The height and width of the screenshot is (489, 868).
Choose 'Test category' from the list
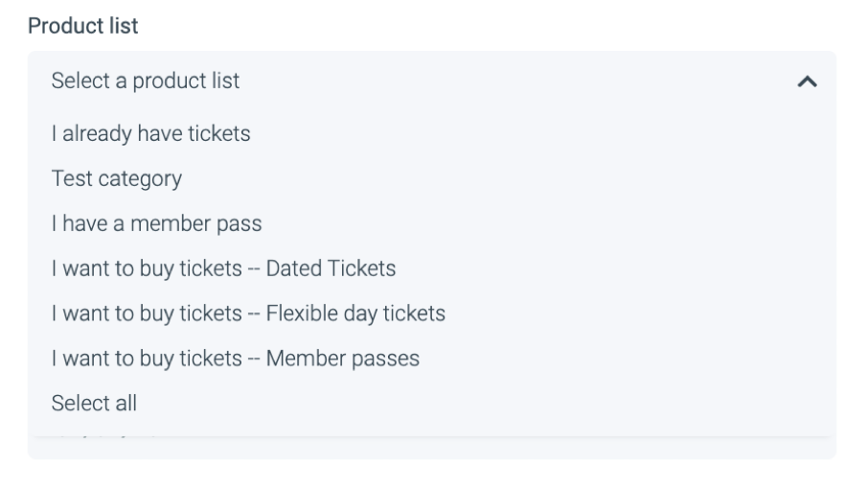pyautogui.click(x=117, y=178)
